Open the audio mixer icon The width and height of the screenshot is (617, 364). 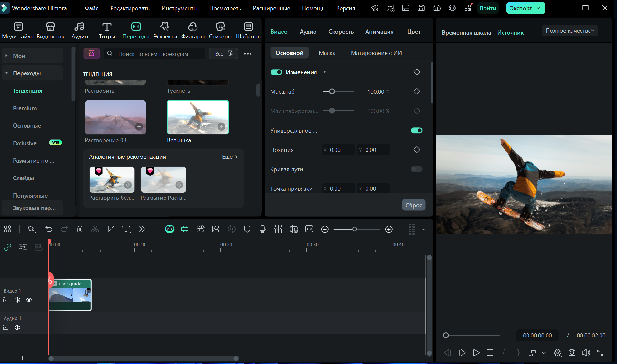[278, 229]
